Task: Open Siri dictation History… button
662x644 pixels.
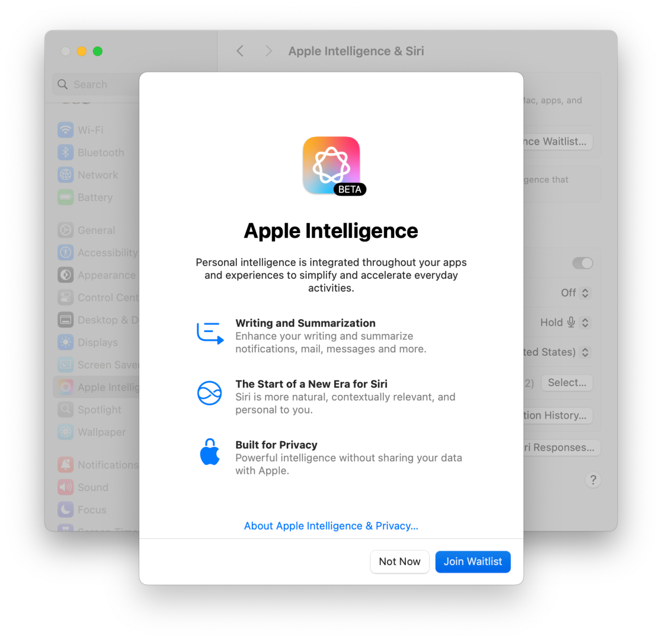Action: [x=558, y=415]
